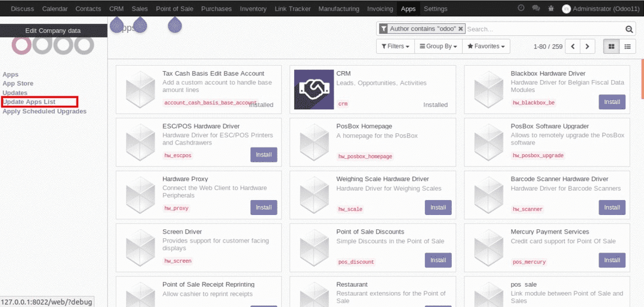This screenshot has width=644, height=307.
Task: Install the ESC/POS Hardware Driver module
Action: [x=264, y=155]
